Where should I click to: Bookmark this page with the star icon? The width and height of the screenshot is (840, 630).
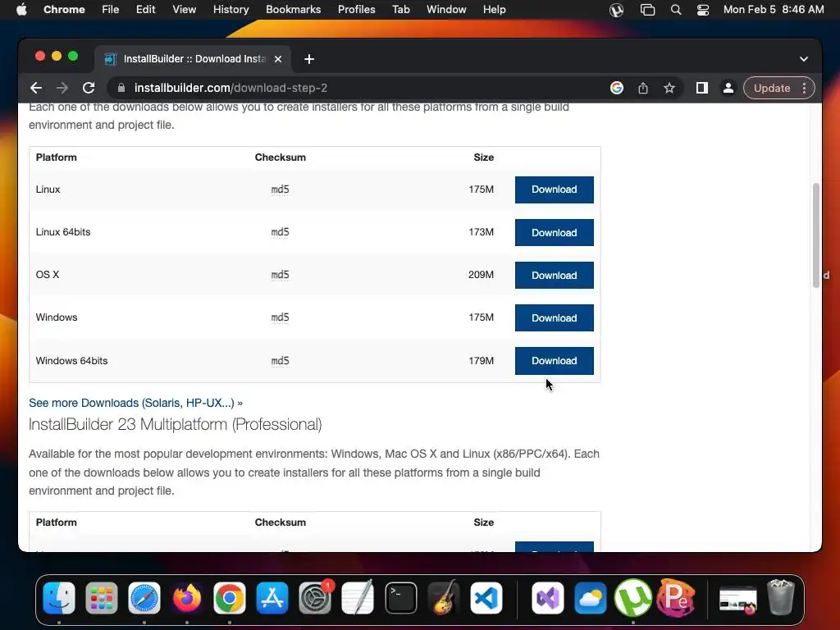click(x=669, y=88)
